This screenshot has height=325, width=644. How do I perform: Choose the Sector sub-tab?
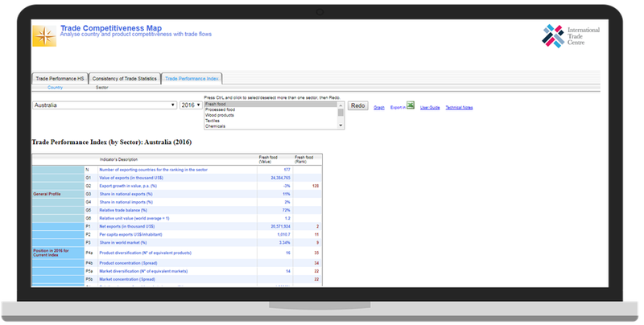coord(102,88)
